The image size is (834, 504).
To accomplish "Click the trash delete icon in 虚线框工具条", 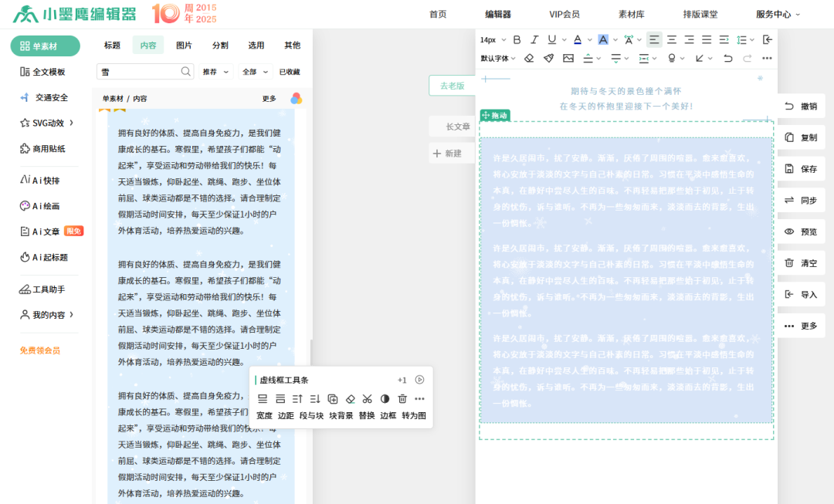I will (402, 399).
